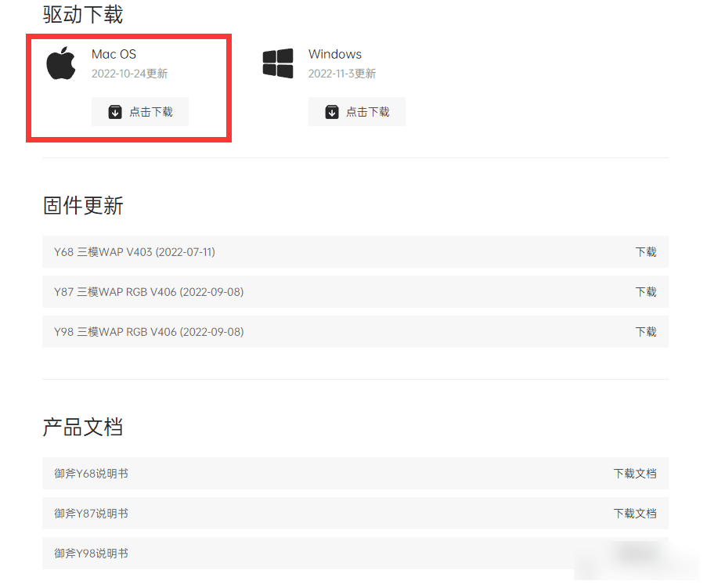This screenshot has height=588, width=707.
Task: Click 下载文档 for 御斧Y68说明书
Action: pos(634,474)
